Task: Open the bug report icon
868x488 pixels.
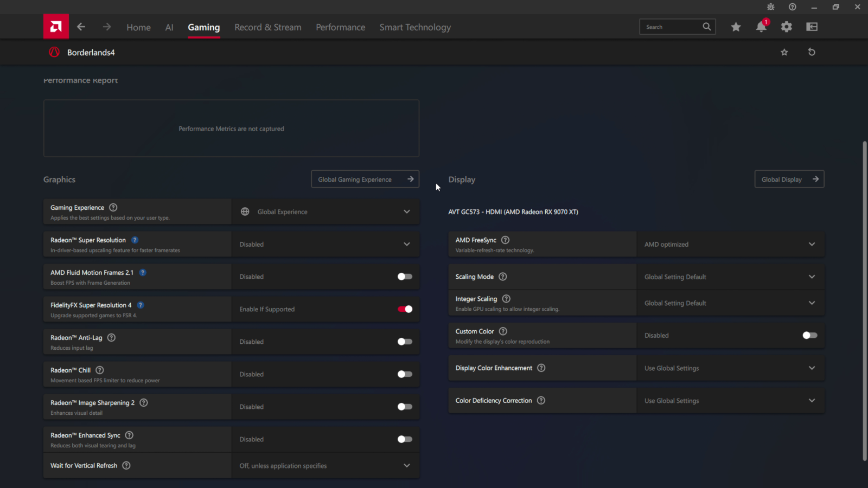Action: click(x=771, y=7)
